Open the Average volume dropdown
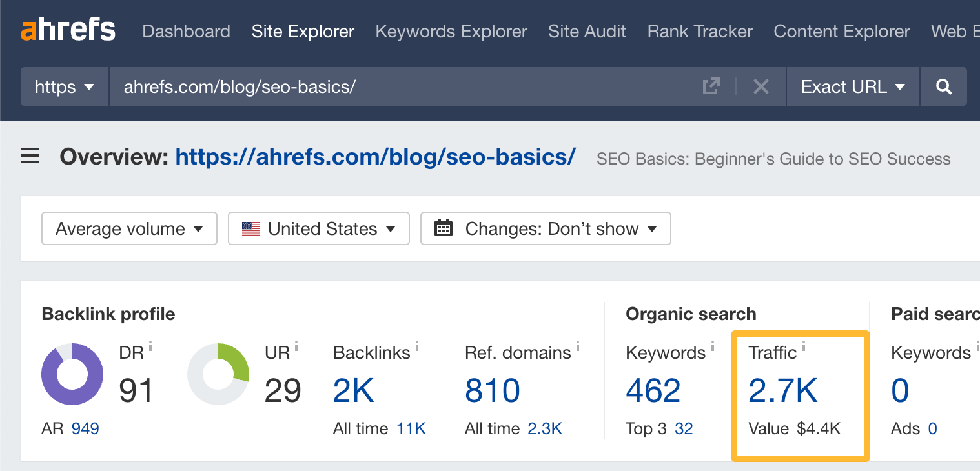Image resolution: width=980 pixels, height=471 pixels. click(128, 228)
